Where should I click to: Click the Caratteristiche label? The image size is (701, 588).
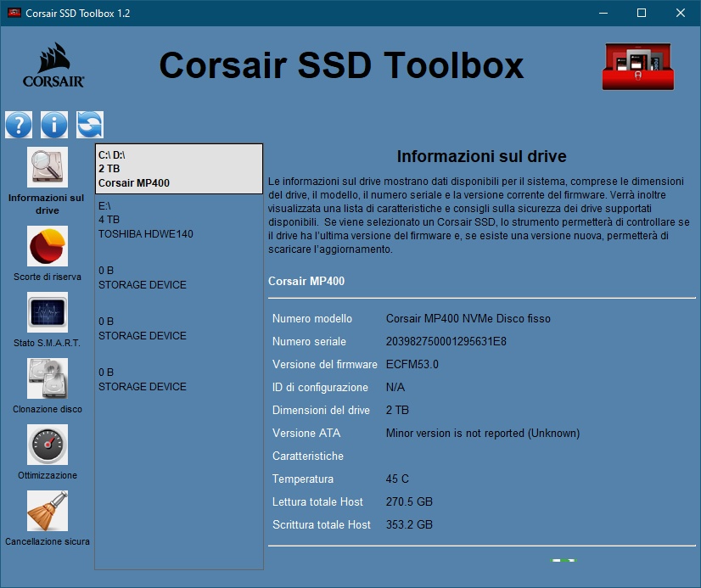(308, 456)
